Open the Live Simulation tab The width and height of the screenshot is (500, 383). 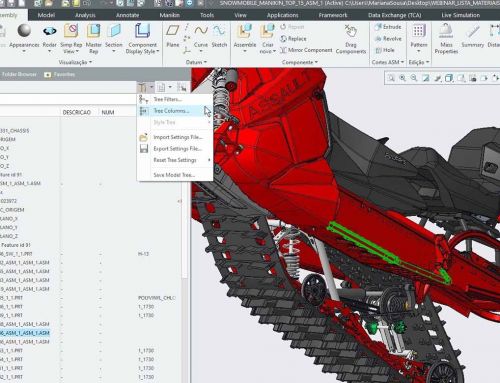460,15
